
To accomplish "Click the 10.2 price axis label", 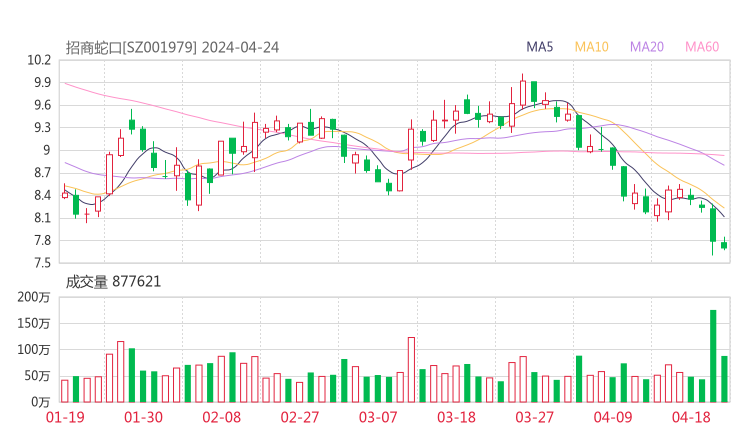I will coord(39,60).
